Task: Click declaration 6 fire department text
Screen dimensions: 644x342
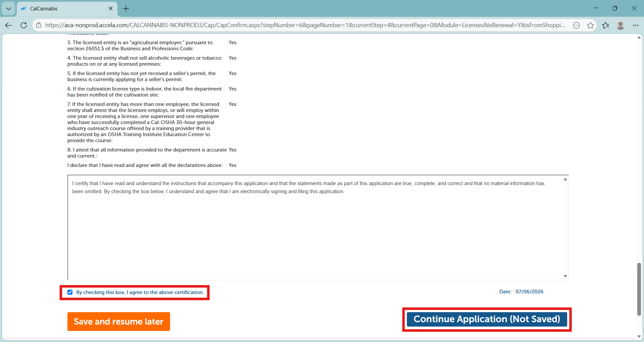Action: 144,92
